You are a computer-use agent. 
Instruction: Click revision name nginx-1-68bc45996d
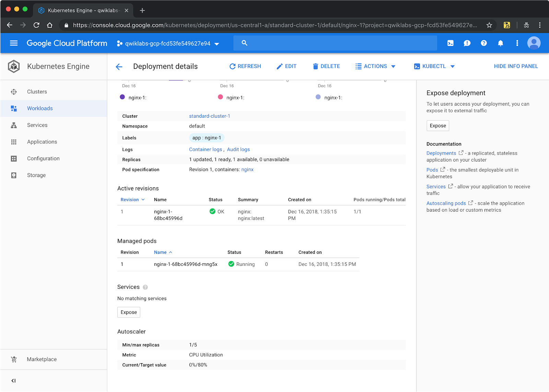click(168, 215)
